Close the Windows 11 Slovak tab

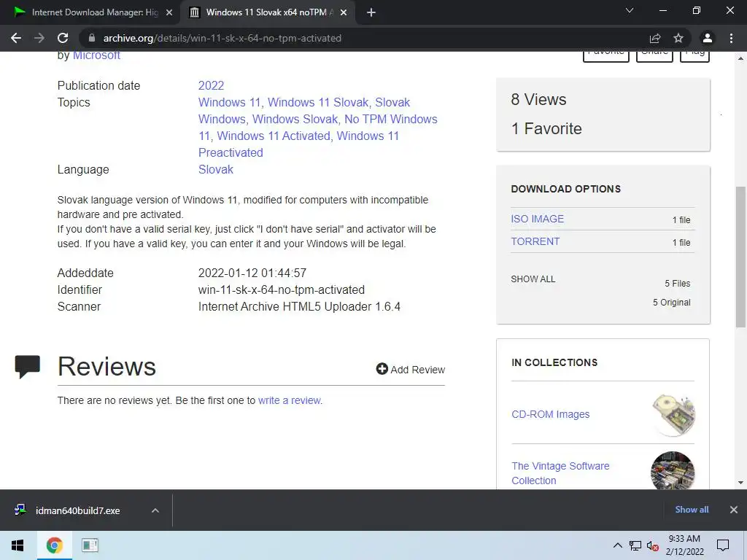tap(344, 13)
